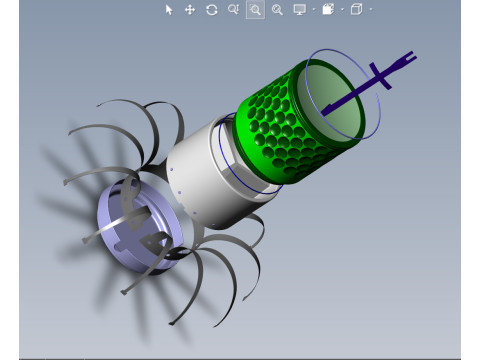Expand the dropdown arrow beside monitor icon

[314, 10]
